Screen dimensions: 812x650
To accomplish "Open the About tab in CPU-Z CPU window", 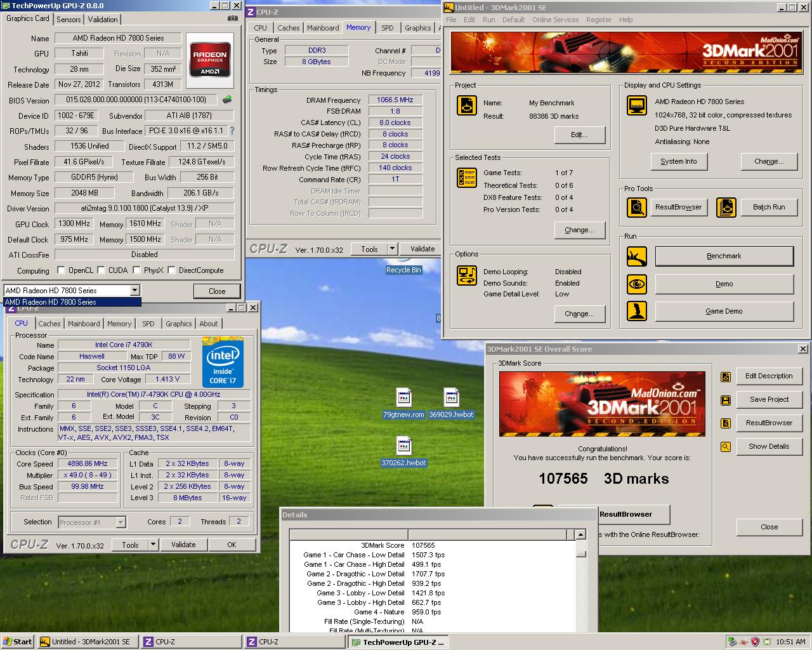I will pos(208,324).
